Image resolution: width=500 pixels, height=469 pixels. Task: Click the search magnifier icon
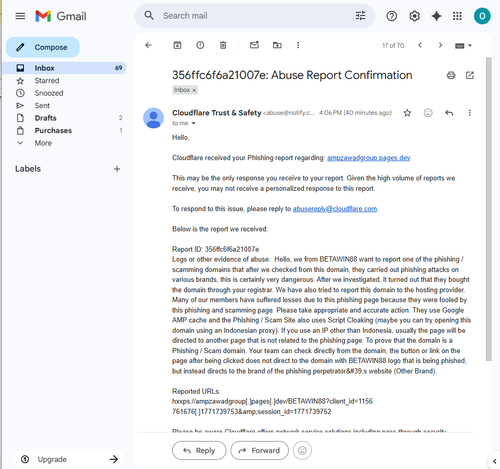[x=149, y=15]
